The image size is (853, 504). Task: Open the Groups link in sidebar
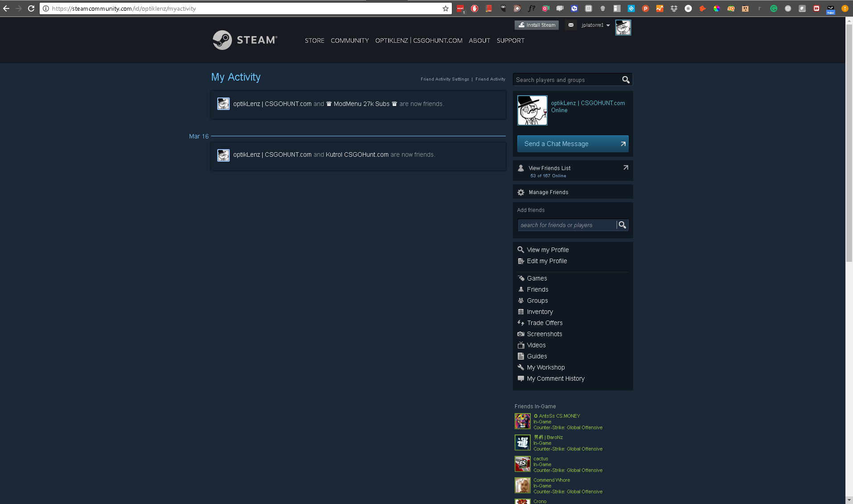(537, 301)
